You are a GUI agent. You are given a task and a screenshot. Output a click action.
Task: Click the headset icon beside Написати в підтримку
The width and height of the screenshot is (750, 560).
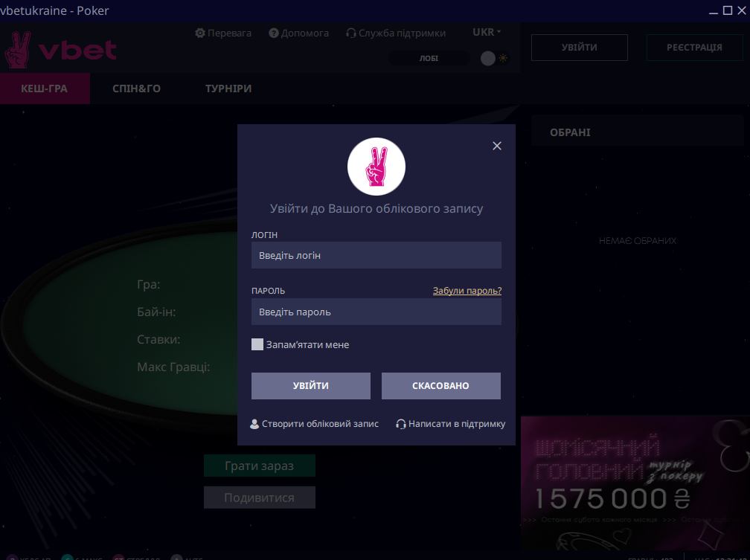(401, 424)
